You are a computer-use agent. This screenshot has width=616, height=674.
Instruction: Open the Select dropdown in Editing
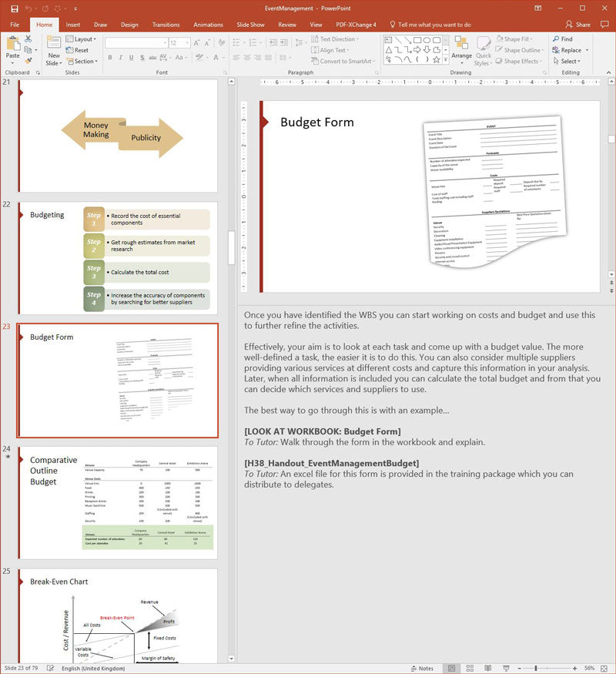click(567, 61)
